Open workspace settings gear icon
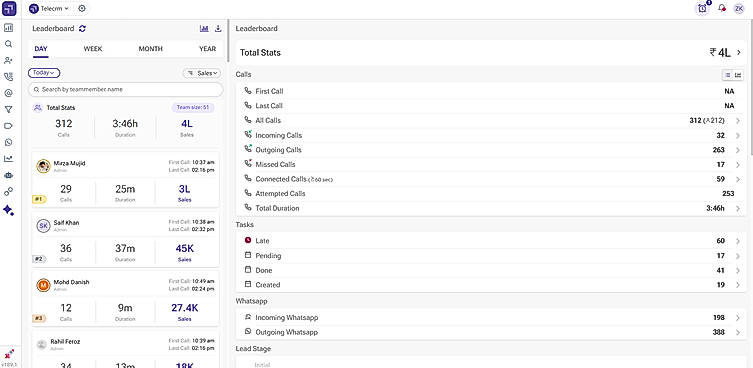 point(82,9)
